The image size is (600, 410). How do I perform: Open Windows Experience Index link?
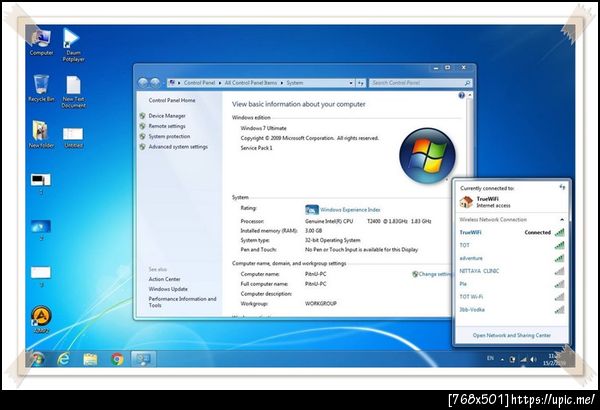pyautogui.click(x=350, y=210)
